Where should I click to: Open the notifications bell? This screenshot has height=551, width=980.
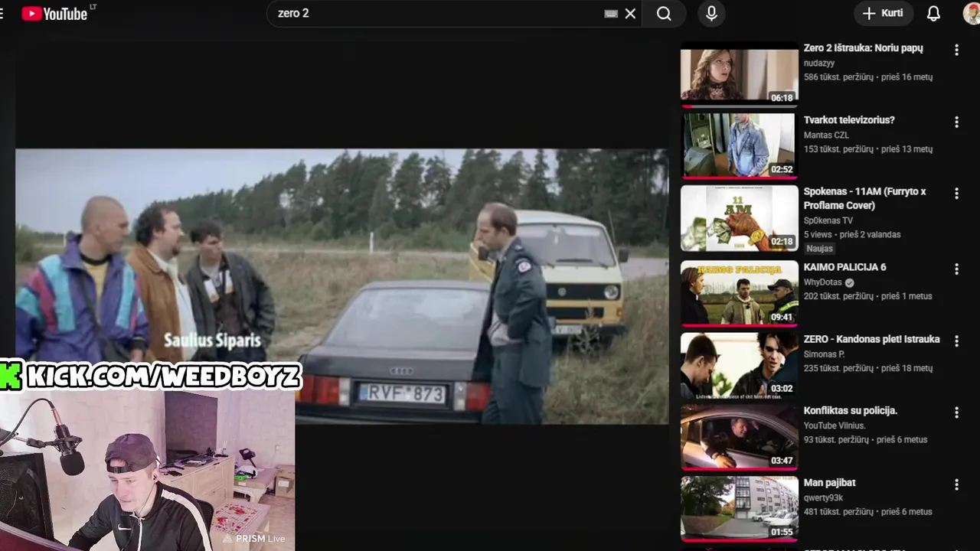click(933, 13)
